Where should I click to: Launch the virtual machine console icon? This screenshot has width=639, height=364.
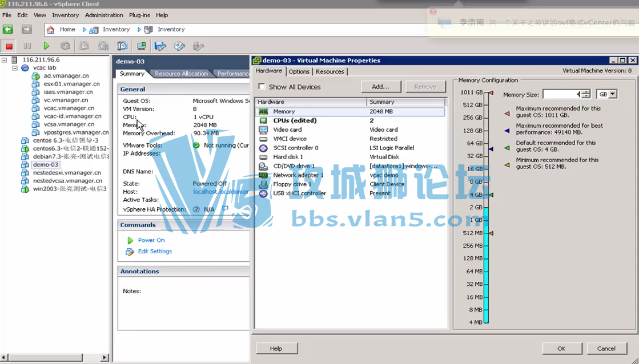pos(142,46)
